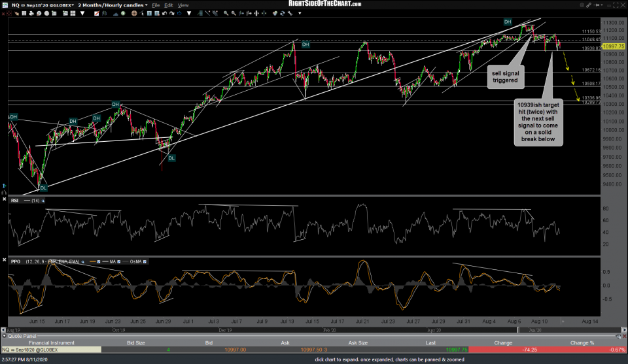The image size is (628, 364).
Task: Click the crosshair target tool
Action: pyautogui.click(x=134, y=13)
